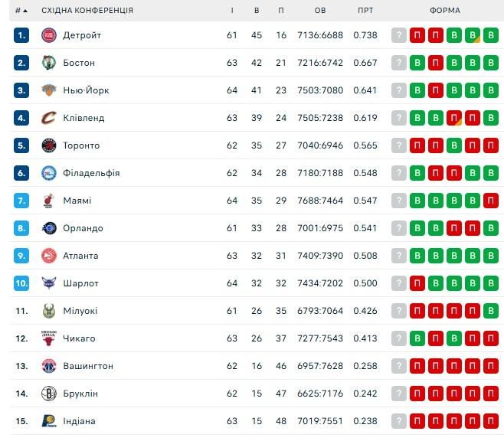This screenshot has width=504, height=441.
Task: Click the gray question mark in Індіана row
Action: 398,421
